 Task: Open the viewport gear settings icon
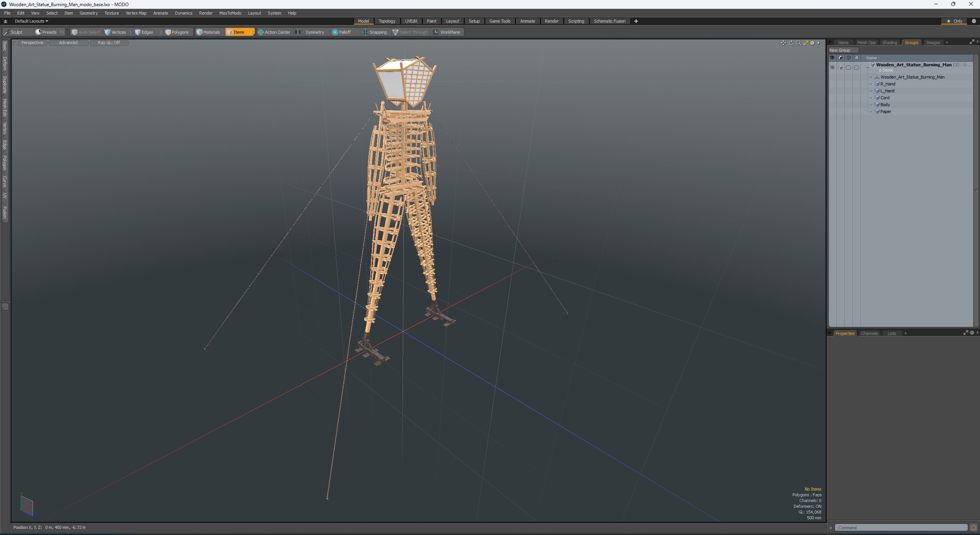[x=812, y=43]
